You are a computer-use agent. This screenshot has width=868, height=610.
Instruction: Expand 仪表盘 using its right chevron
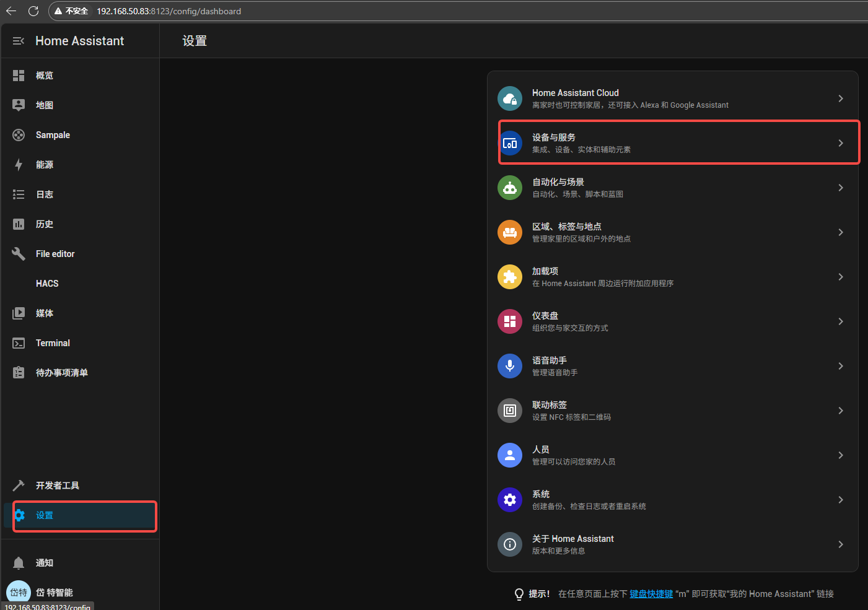840,321
